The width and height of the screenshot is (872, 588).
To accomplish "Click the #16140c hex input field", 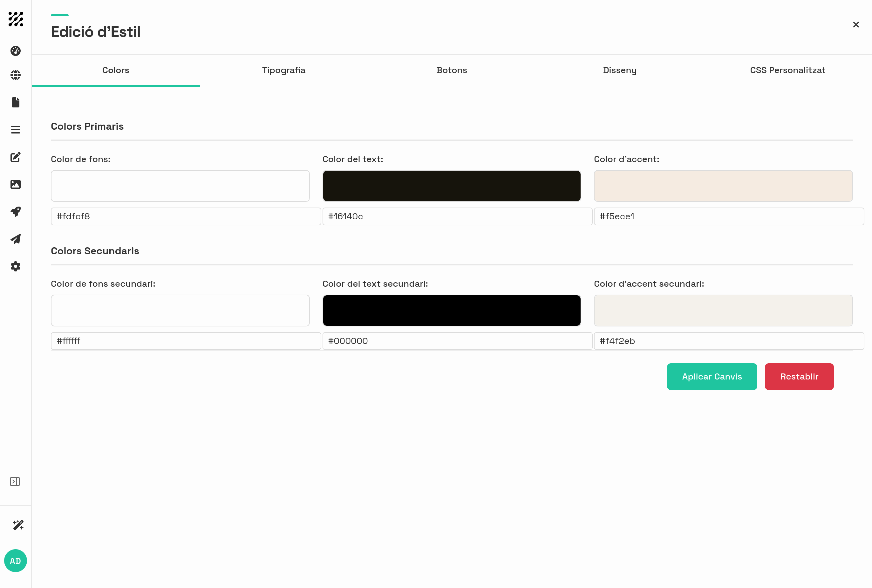I will click(x=457, y=216).
